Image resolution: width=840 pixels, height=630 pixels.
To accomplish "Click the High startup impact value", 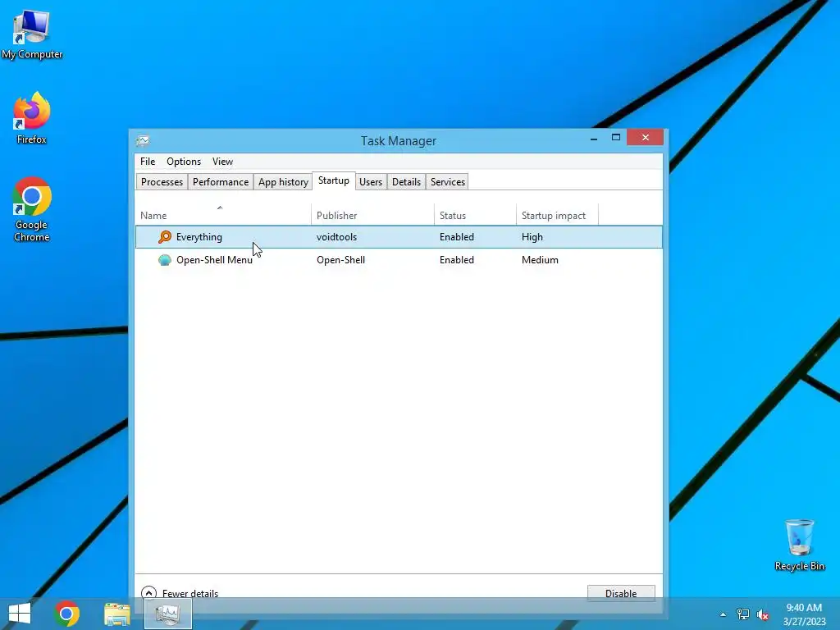I will pyautogui.click(x=532, y=237).
